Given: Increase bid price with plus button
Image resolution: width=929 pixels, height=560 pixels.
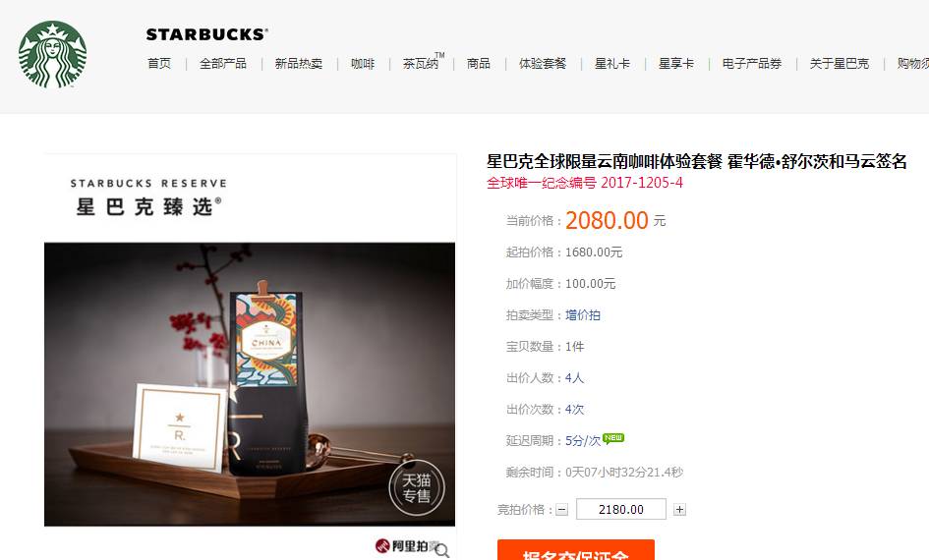Looking at the screenshot, I should [x=679, y=510].
